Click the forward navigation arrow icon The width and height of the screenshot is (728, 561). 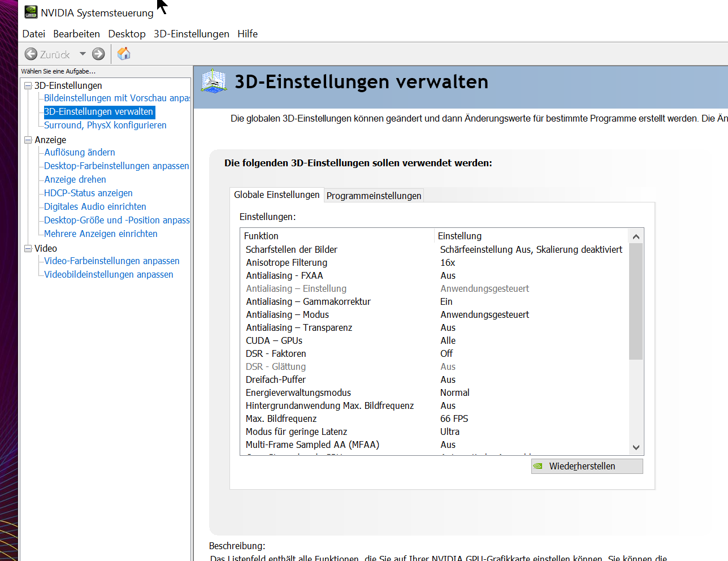98,54
